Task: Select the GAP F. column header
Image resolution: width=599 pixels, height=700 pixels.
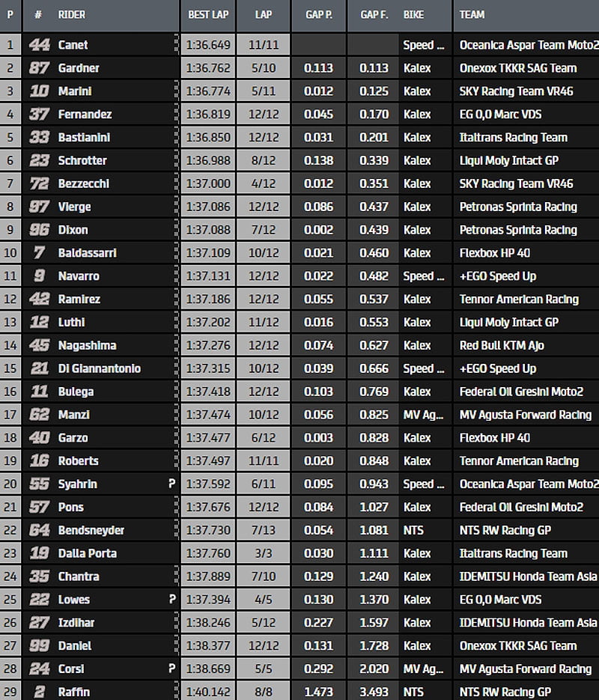Action: [x=374, y=14]
